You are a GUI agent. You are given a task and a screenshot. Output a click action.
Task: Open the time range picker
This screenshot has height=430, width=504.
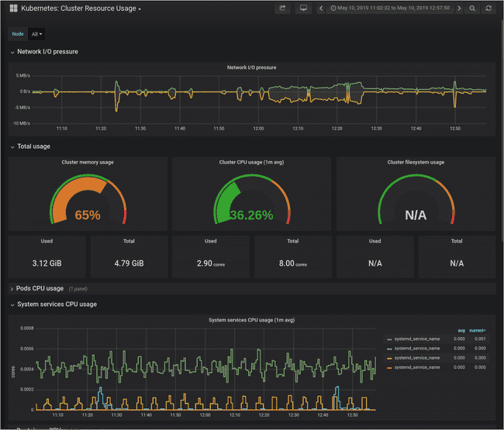[390, 9]
